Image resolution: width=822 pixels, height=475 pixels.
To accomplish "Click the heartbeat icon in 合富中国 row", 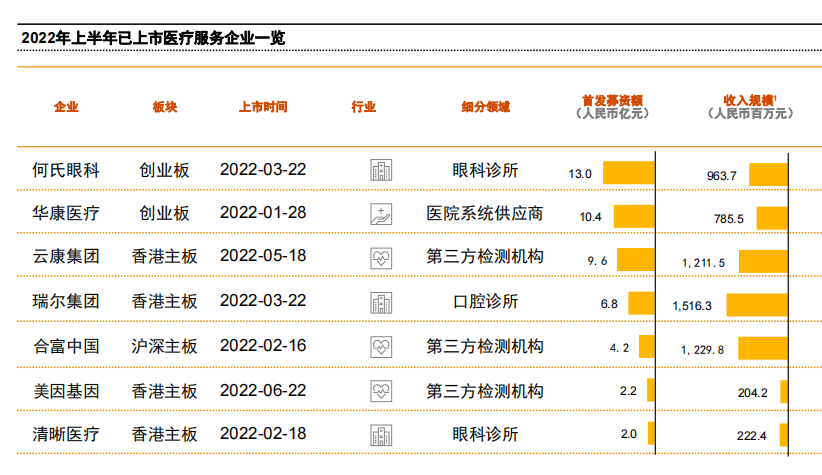I will pos(381,347).
